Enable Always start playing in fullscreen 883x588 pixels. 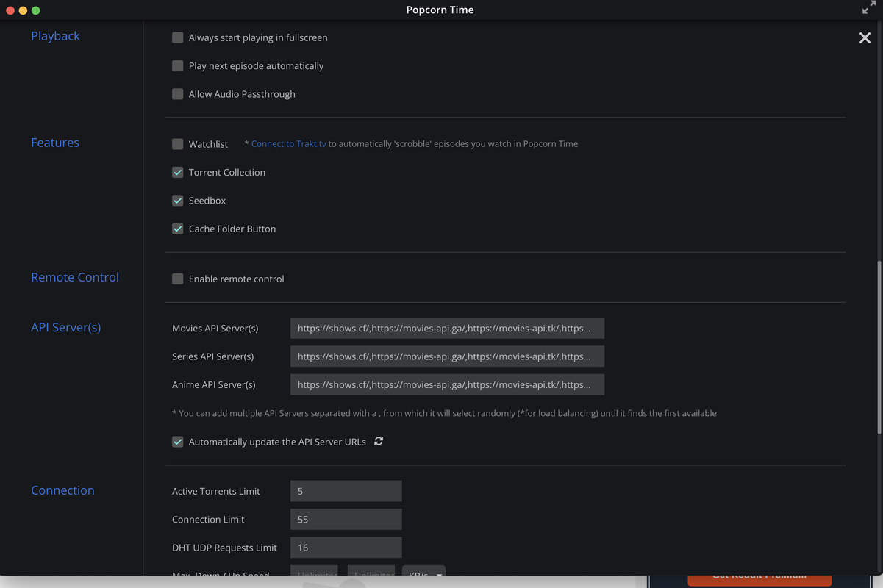(x=178, y=37)
